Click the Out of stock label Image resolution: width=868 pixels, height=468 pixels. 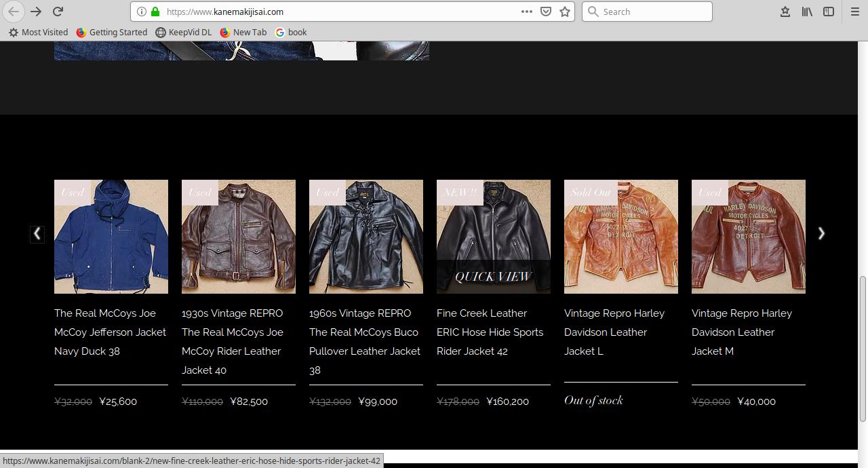point(593,400)
